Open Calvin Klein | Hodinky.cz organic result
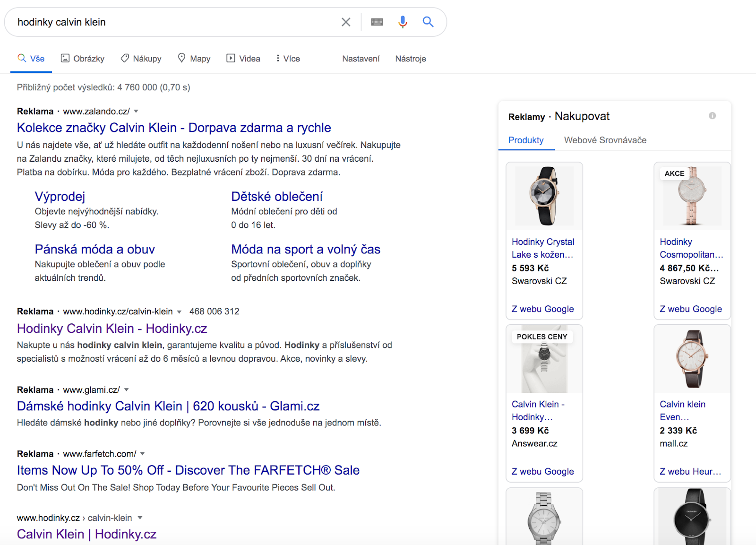The image size is (756, 545). pos(86,534)
